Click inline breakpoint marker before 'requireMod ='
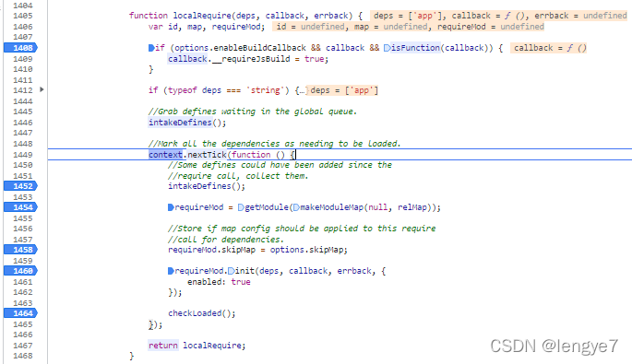 click(171, 207)
